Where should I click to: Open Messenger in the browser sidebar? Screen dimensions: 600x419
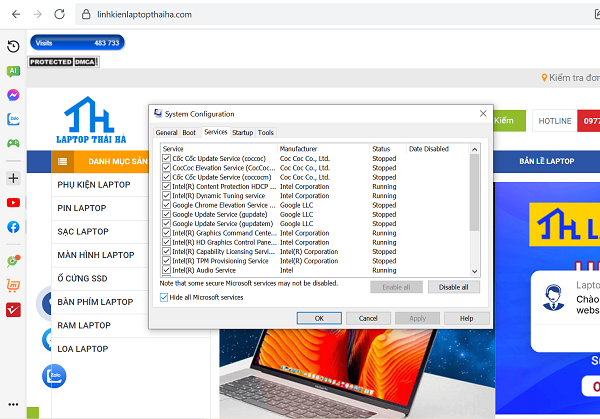[x=13, y=95]
